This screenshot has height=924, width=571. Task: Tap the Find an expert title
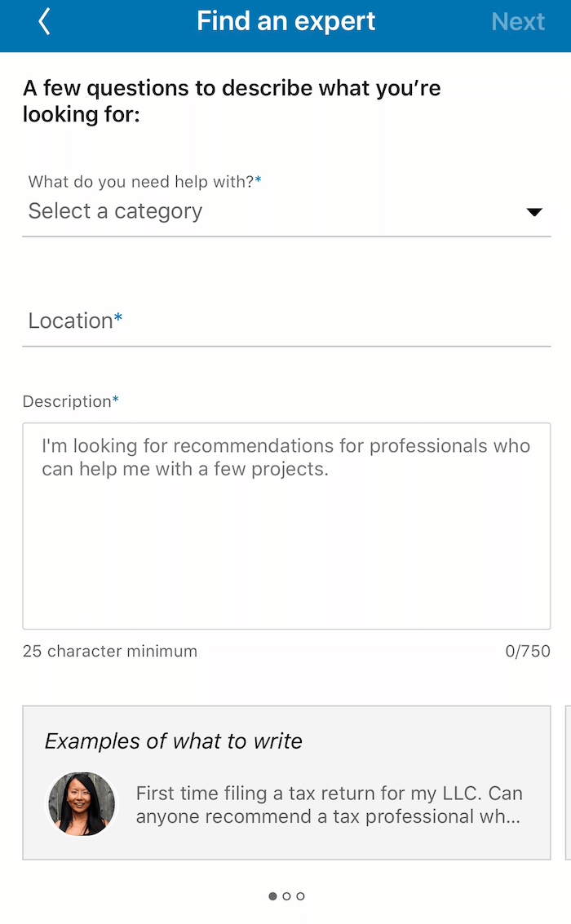[285, 22]
